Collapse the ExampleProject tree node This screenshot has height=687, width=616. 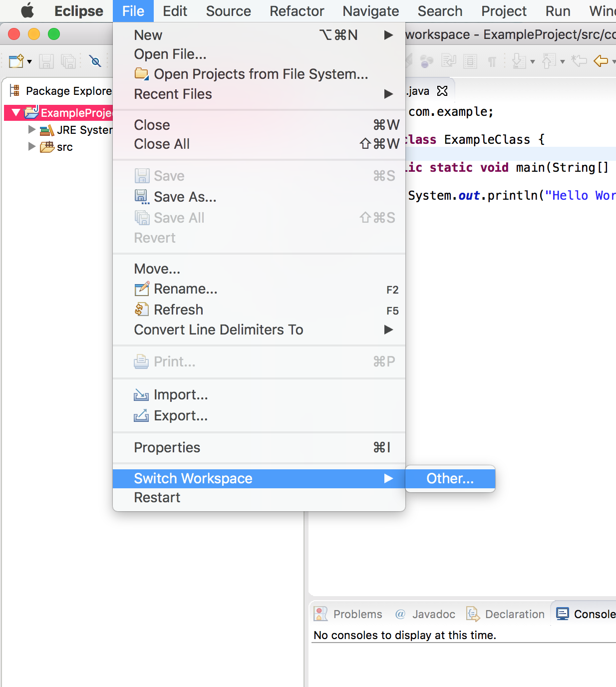click(16, 112)
